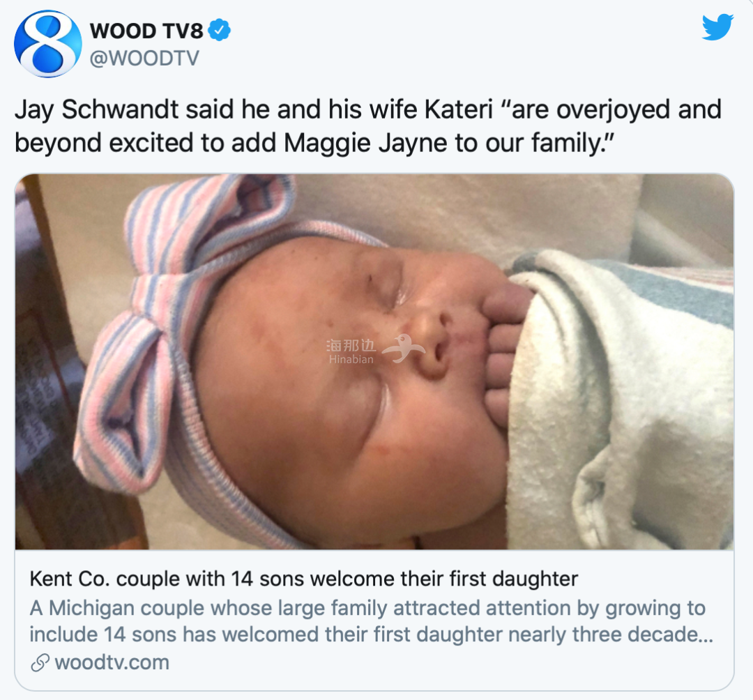
Task: Click the words "Maggie Jayne" in tweet
Action: pyautogui.click(x=365, y=143)
